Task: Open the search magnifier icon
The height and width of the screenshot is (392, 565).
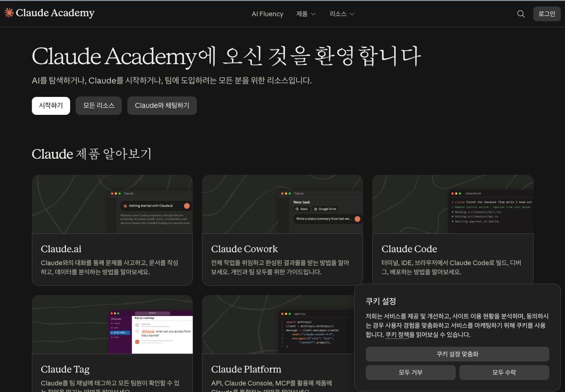Action: (x=521, y=14)
